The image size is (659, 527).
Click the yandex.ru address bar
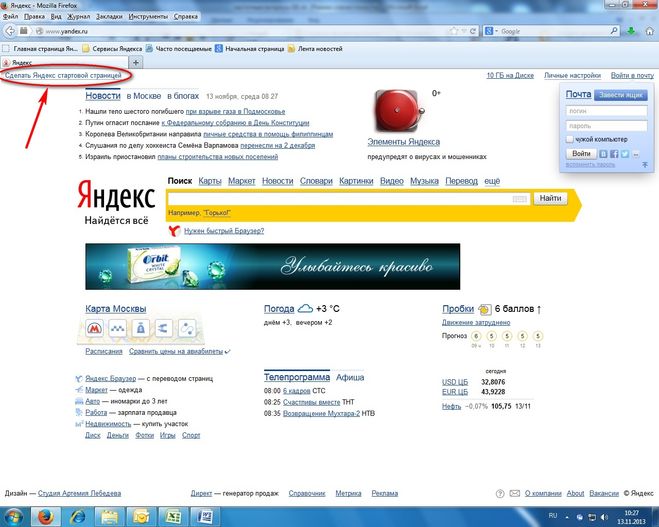pyautogui.click(x=244, y=31)
